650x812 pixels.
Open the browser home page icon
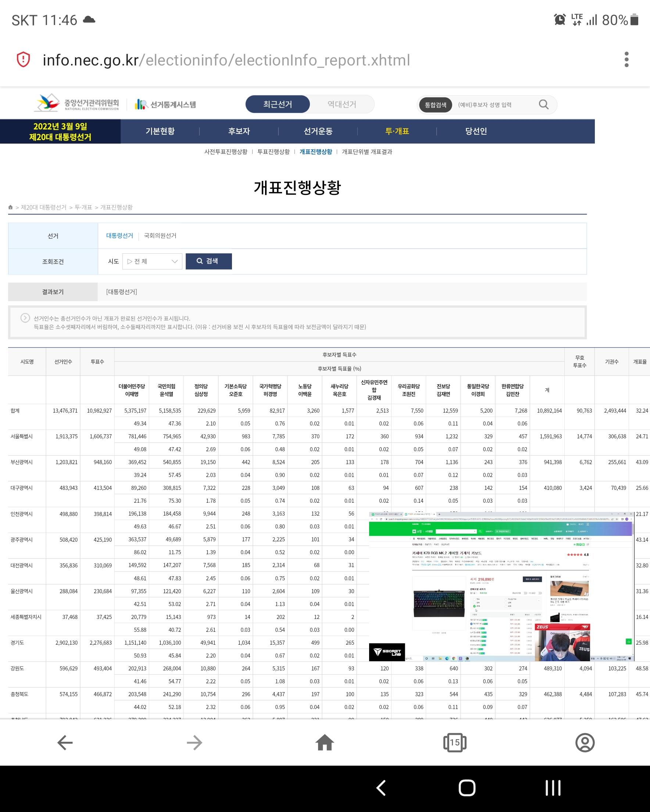pos(325,743)
